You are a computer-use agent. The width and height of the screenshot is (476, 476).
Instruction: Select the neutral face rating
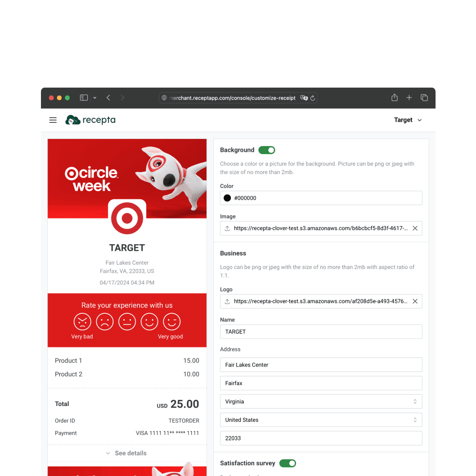(127, 322)
